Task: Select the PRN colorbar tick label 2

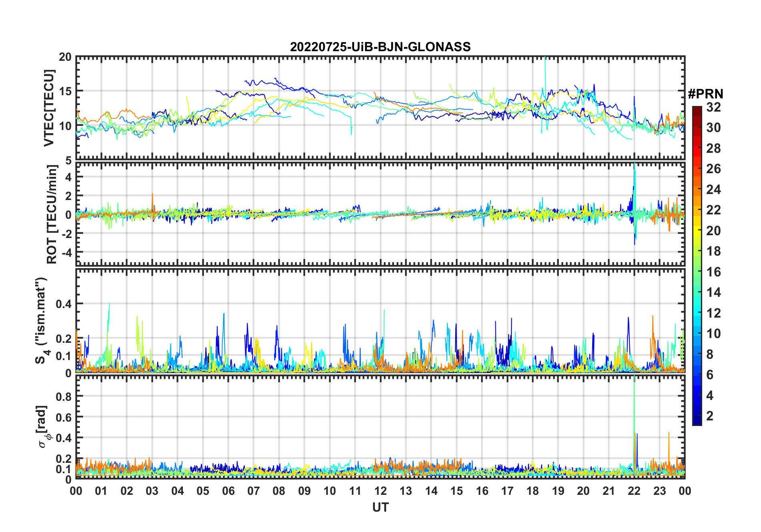Action: pos(710,416)
